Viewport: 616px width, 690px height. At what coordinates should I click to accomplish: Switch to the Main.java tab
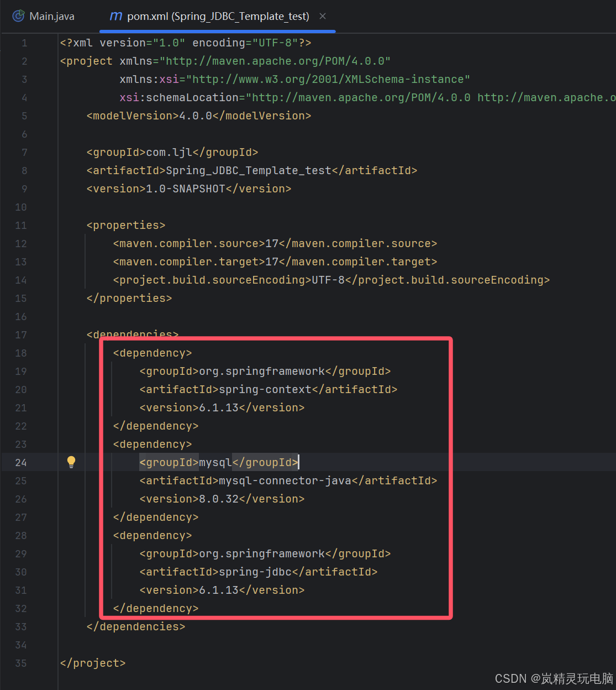(x=52, y=16)
